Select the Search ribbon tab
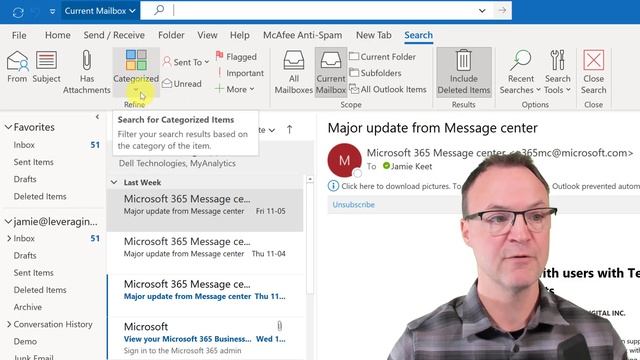 [x=418, y=36]
